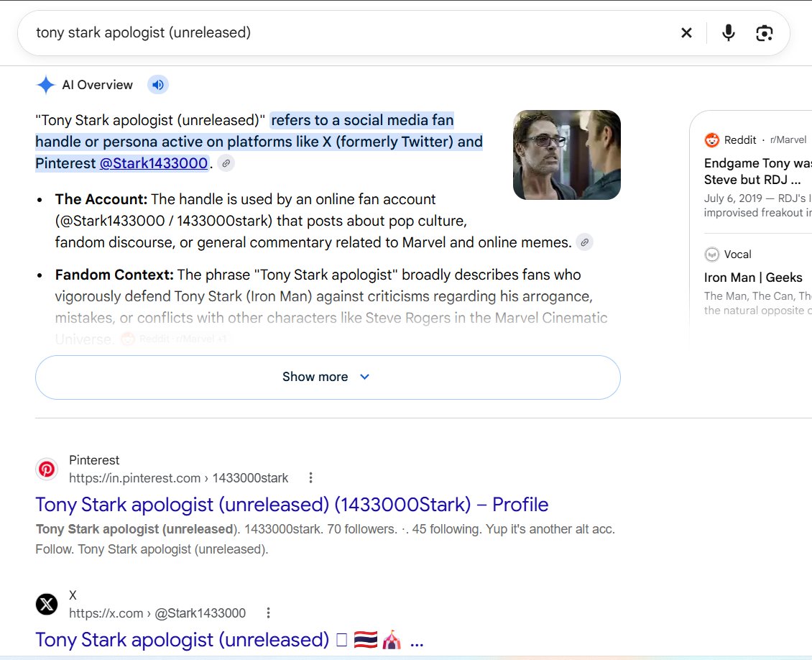Screen dimensions: 812x660
Task: Click the X favicon
Action: click(47, 604)
